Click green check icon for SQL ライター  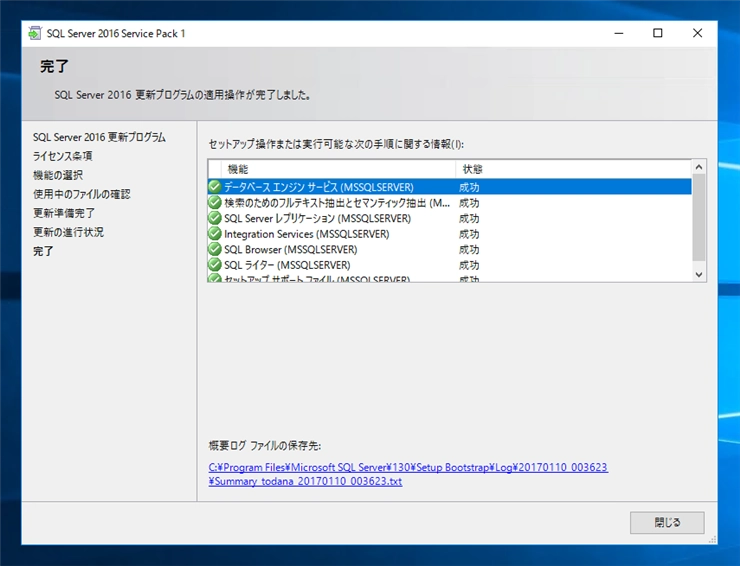(x=215, y=265)
